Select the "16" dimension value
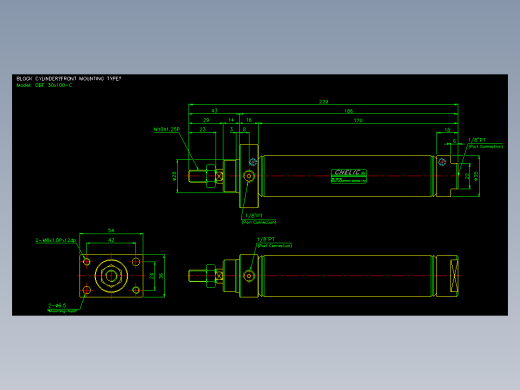Screen dimensions: 520x390 click(x=249, y=120)
